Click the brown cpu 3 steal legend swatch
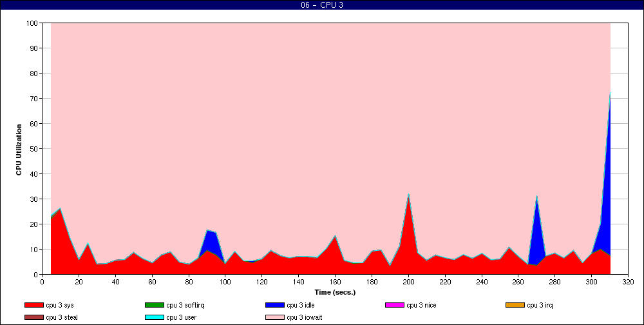Screen dimensions: 644x325 [x=33, y=317]
